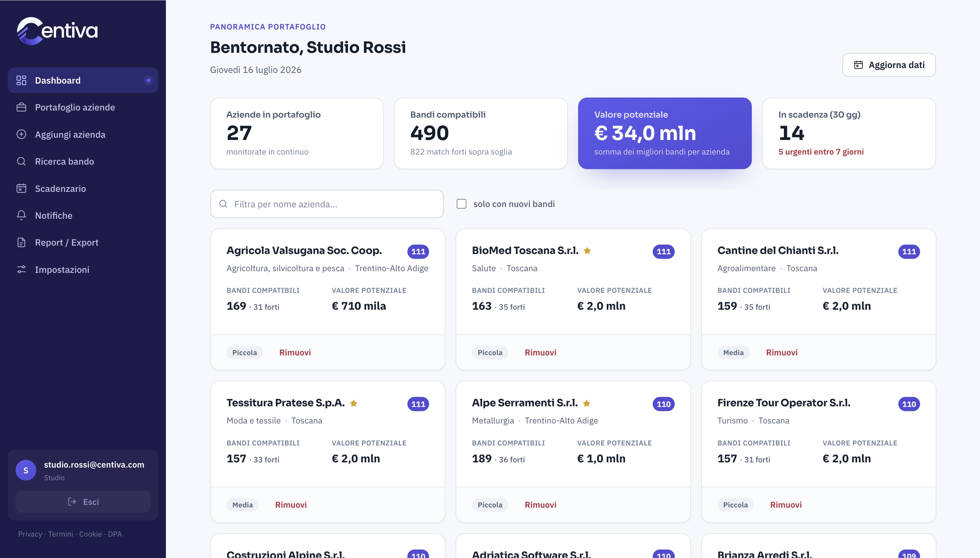This screenshot has width=980, height=558.
Task: Click the star next to BioMed Toscana S.r.l.
Action: coord(587,250)
